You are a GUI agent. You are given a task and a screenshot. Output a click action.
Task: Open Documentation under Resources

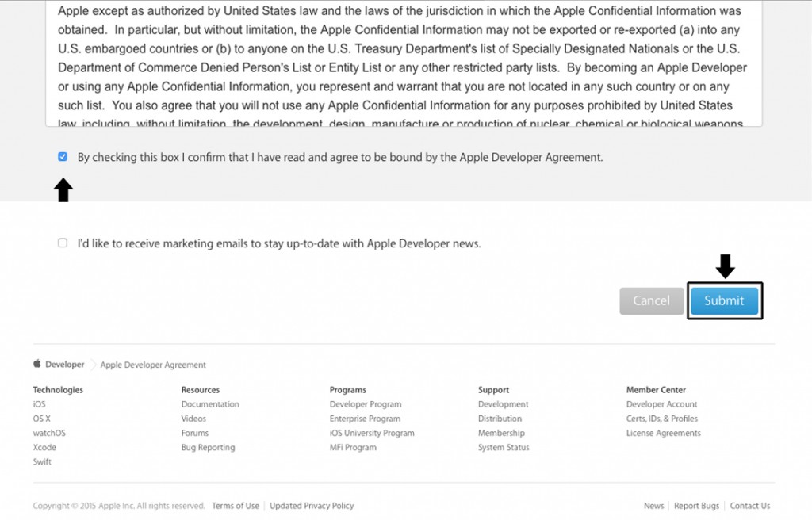pyautogui.click(x=210, y=404)
